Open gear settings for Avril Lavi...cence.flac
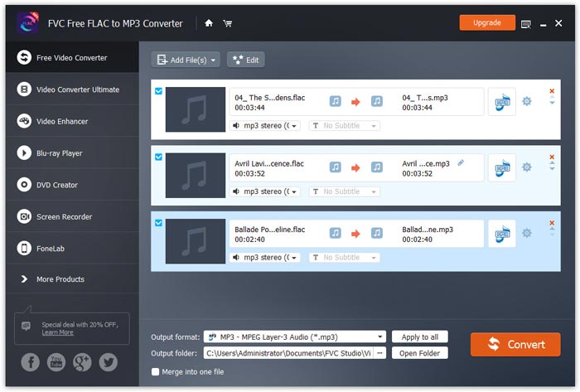The width and height of the screenshot is (580, 392). tap(526, 167)
